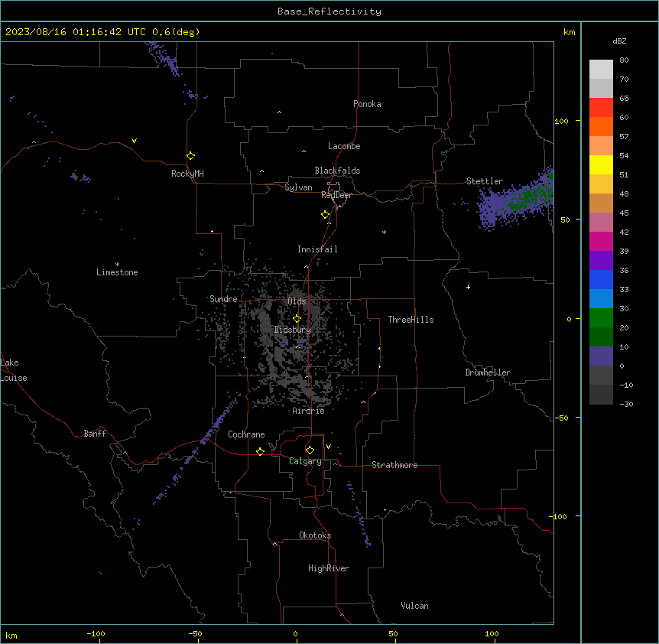Click the Base_Reflectivity title text
The image size is (659, 644).
329,11
